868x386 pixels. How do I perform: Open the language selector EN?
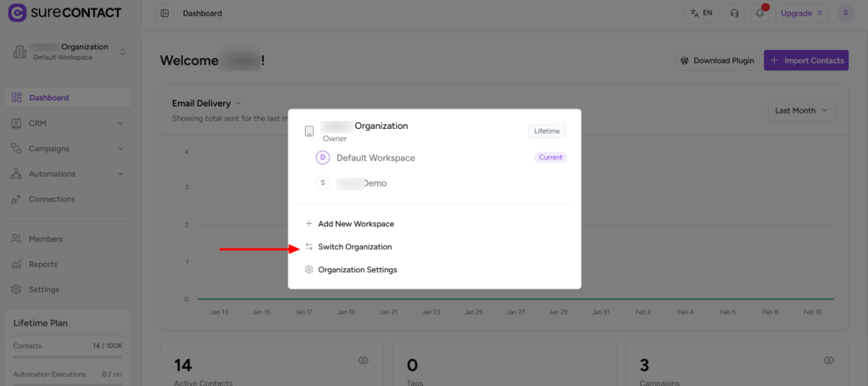(701, 14)
